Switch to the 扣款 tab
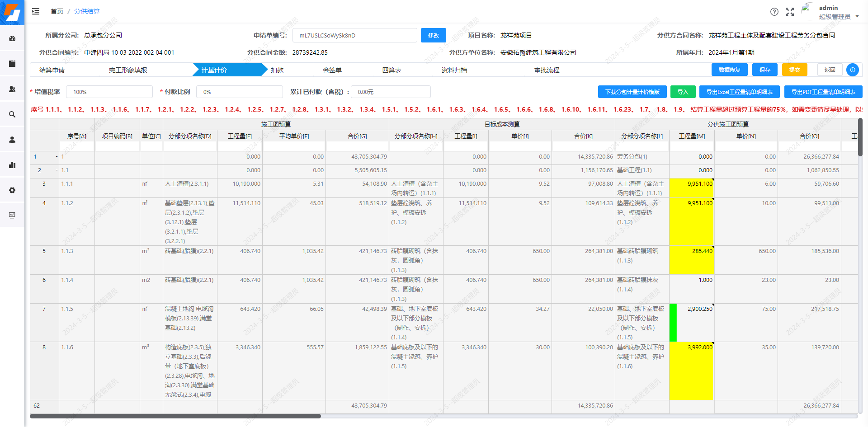Viewport: 868px width, 427px height. point(277,70)
